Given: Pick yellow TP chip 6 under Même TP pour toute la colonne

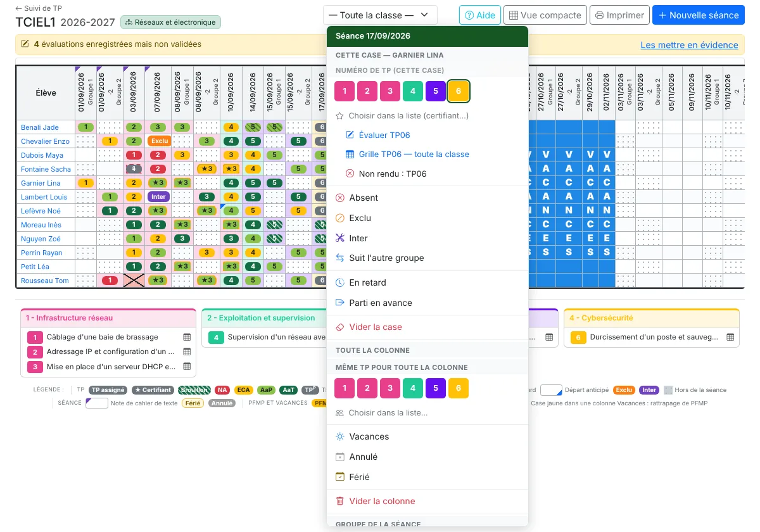Looking at the screenshot, I should (x=459, y=388).
